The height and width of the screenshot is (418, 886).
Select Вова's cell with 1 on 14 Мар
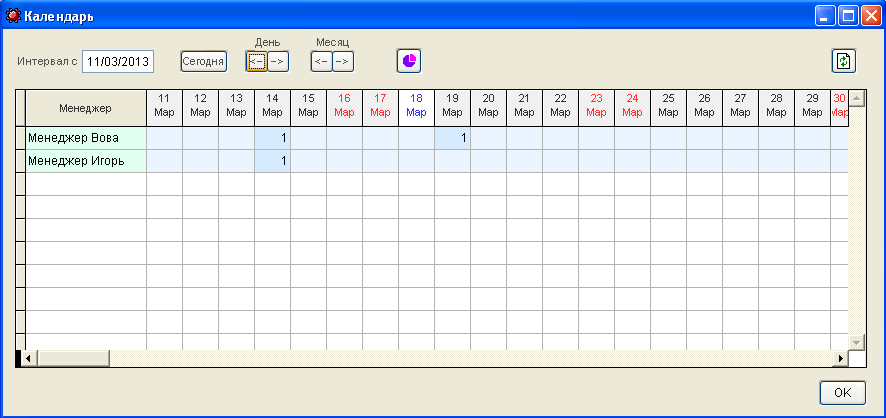[272, 138]
